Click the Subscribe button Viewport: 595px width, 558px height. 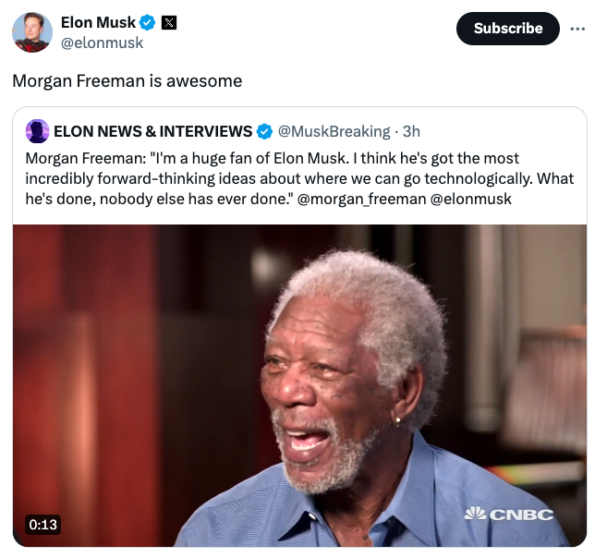pyautogui.click(x=508, y=28)
